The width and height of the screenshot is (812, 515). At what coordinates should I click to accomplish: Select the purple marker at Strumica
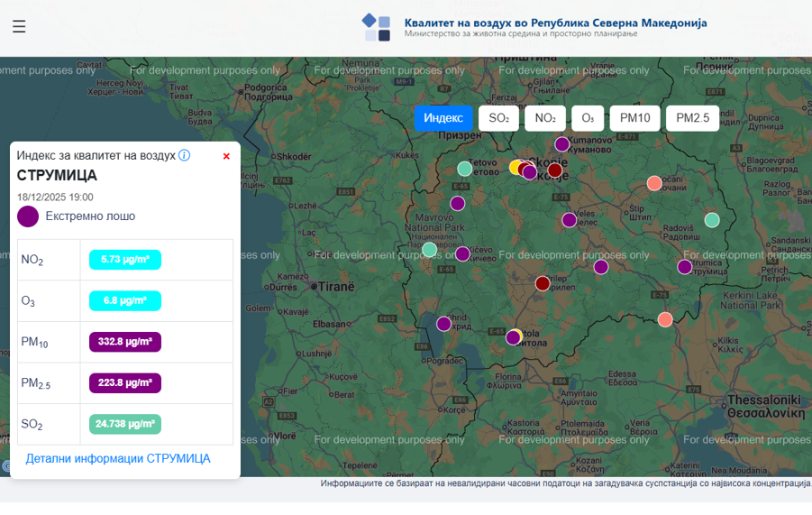pyautogui.click(x=685, y=267)
